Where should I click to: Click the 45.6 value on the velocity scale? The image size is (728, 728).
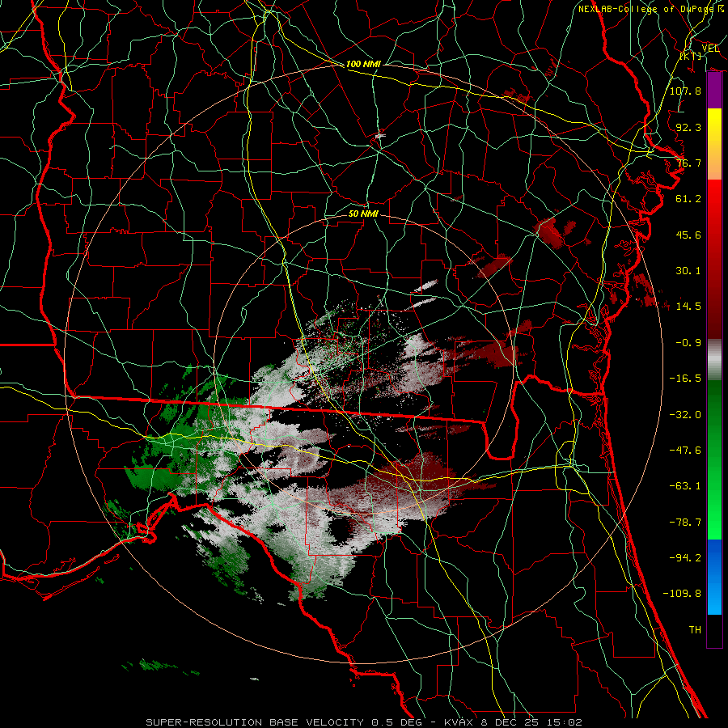pos(688,235)
